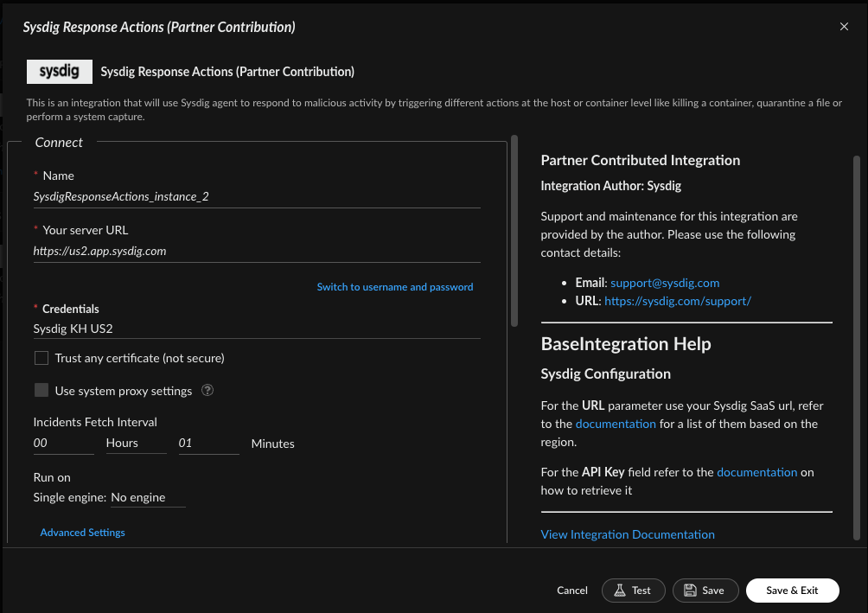The height and width of the screenshot is (613, 868).
Task: Open the sysdig.com/support URL link
Action: click(678, 301)
